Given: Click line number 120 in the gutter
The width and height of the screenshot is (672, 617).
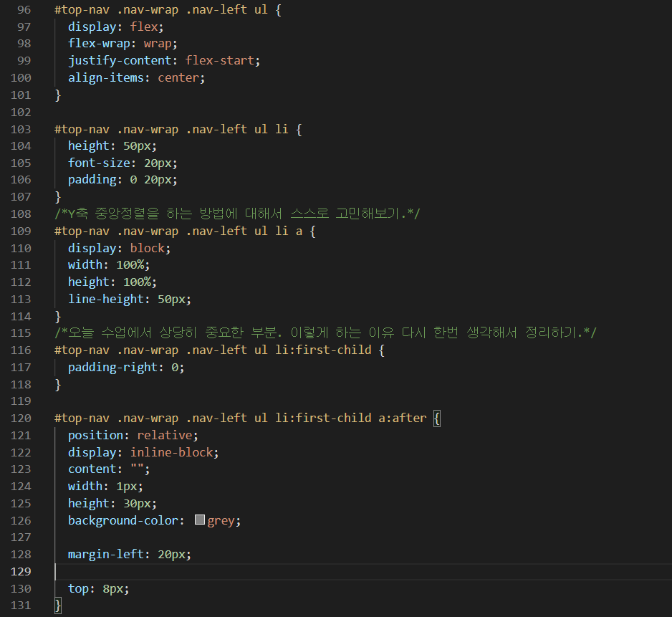Looking at the screenshot, I should tap(21, 418).
